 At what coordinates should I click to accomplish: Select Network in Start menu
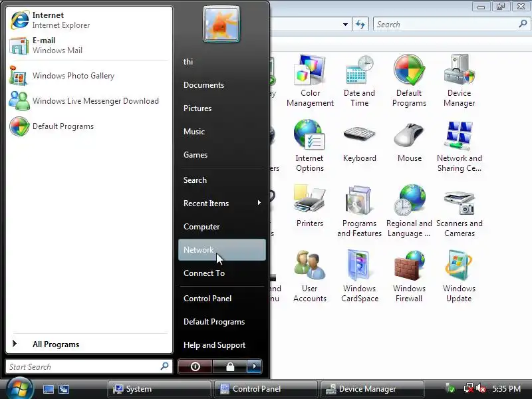tap(222, 250)
